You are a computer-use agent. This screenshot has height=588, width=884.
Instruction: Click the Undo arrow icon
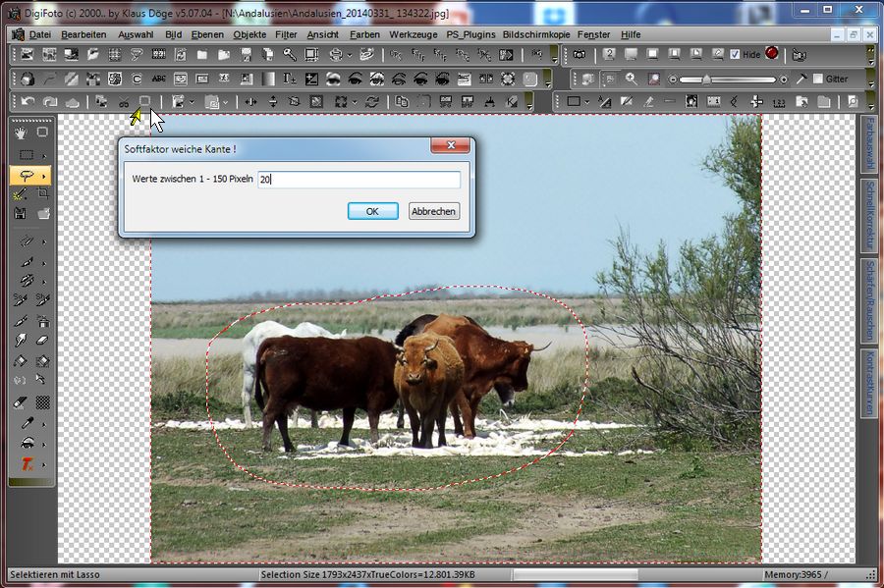(x=27, y=102)
